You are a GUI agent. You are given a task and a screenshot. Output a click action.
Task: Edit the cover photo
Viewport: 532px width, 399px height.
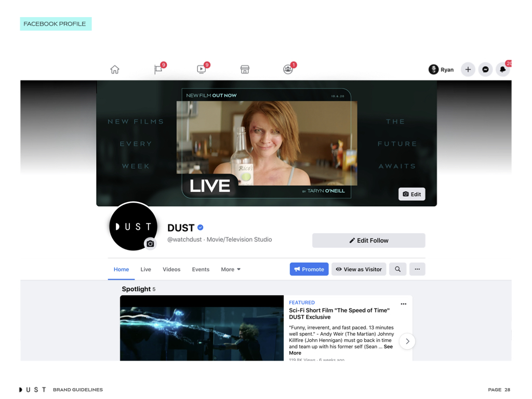[411, 194]
